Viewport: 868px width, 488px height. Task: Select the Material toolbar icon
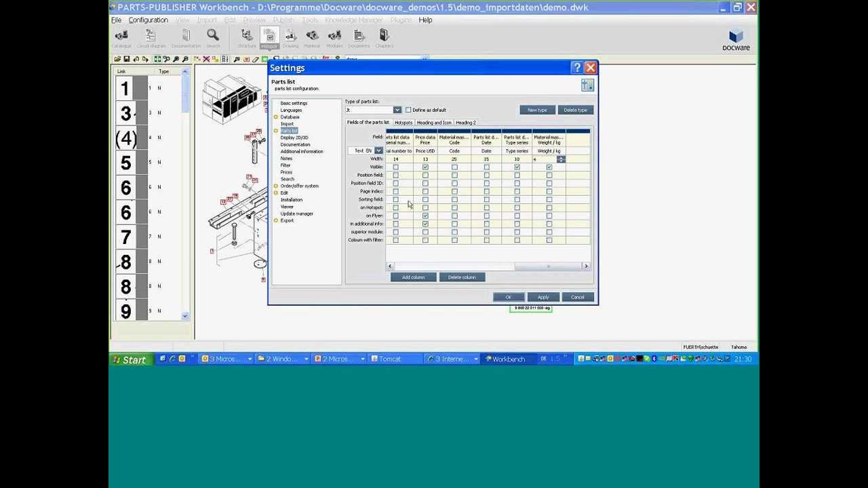[x=312, y=39]
